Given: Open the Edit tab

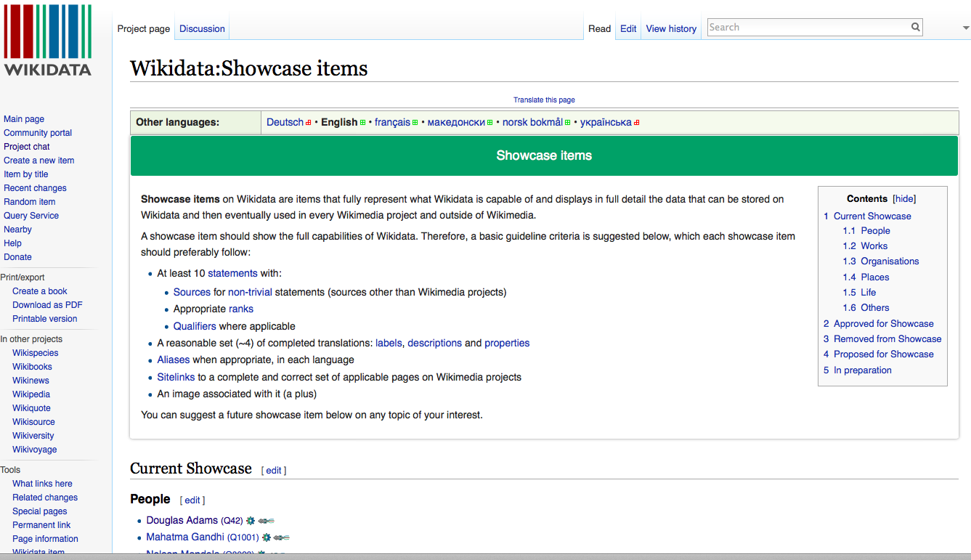Looking at the screenshot, I should [628, 29].
